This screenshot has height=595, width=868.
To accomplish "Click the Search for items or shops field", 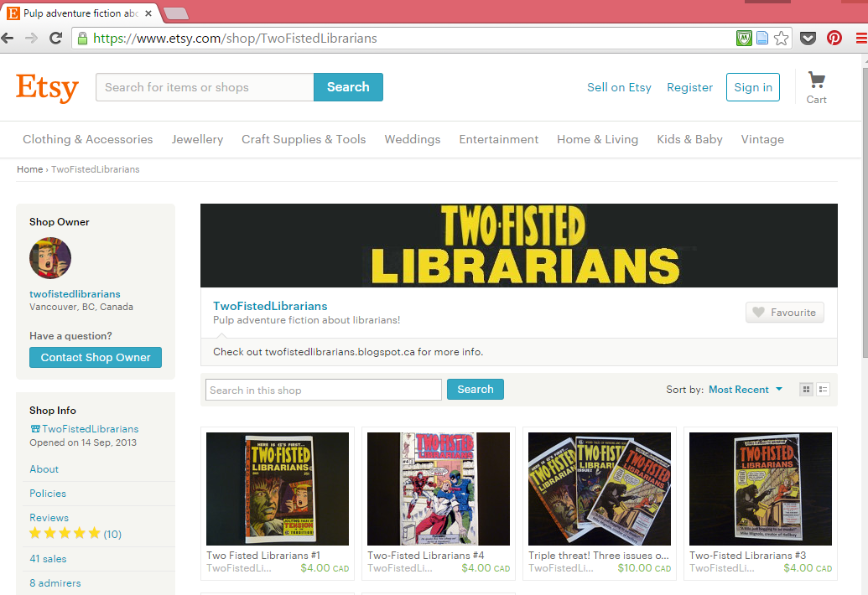I will coord(205,87).
